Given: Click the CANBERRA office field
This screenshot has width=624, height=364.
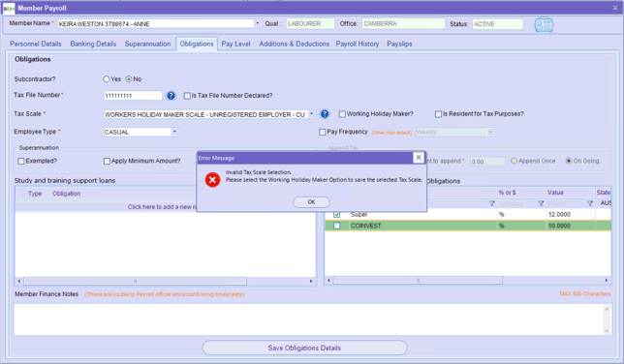Looking at the screenshot, I should click(x=403, y=24).
